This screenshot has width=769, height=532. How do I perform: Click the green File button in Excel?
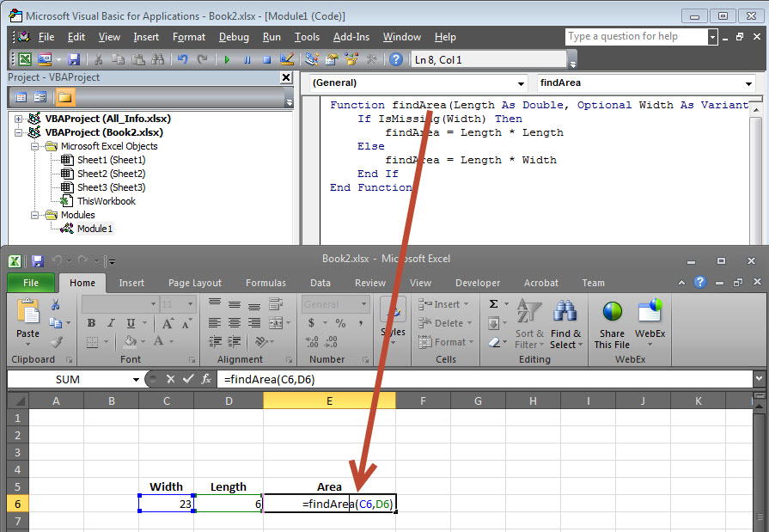point(31,283)
